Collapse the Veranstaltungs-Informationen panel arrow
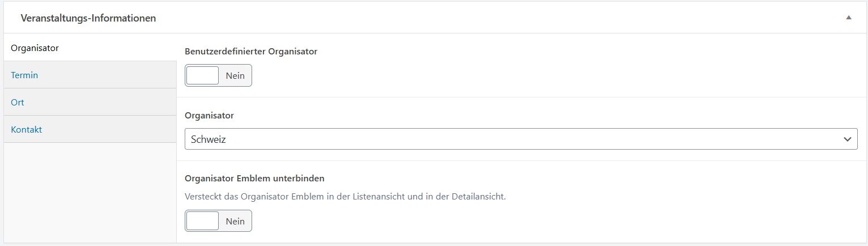 click(x=848, y=18)
